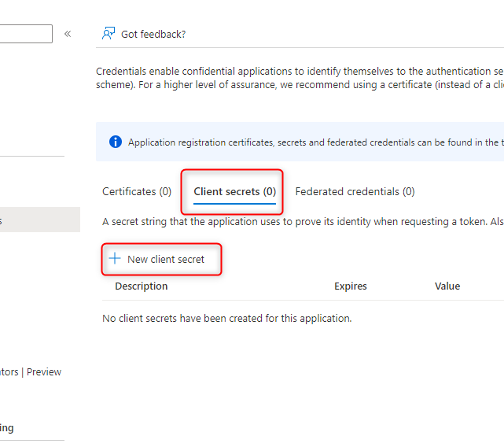
Task: Select the highlighted sidebar menu item
Action: pos(39,220)
